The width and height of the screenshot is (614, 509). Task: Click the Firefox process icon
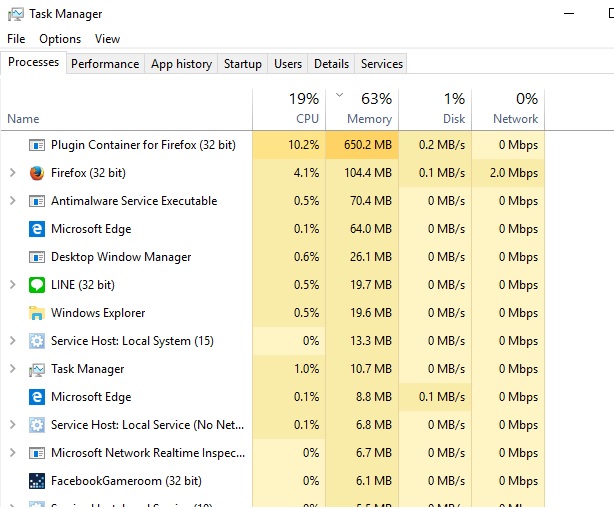tap(37, 173)
